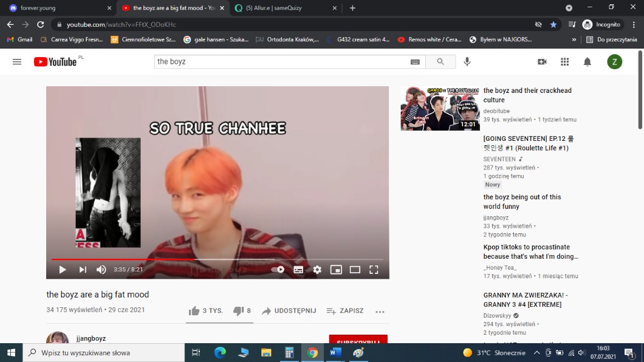Viewport: 644px width, 362px height.
Task: Play the paused YouTube video
Action: click(x=63, y=270)
